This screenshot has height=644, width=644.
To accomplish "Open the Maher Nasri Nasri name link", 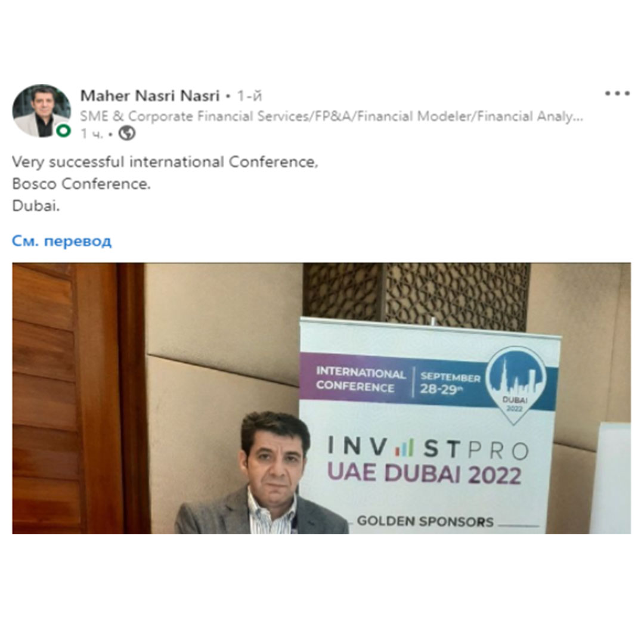I will [150, 95].
